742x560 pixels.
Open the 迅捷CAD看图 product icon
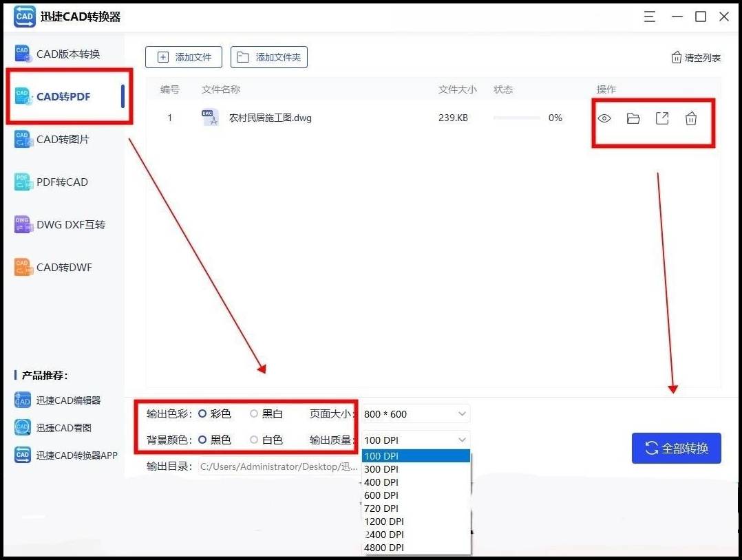23,427
